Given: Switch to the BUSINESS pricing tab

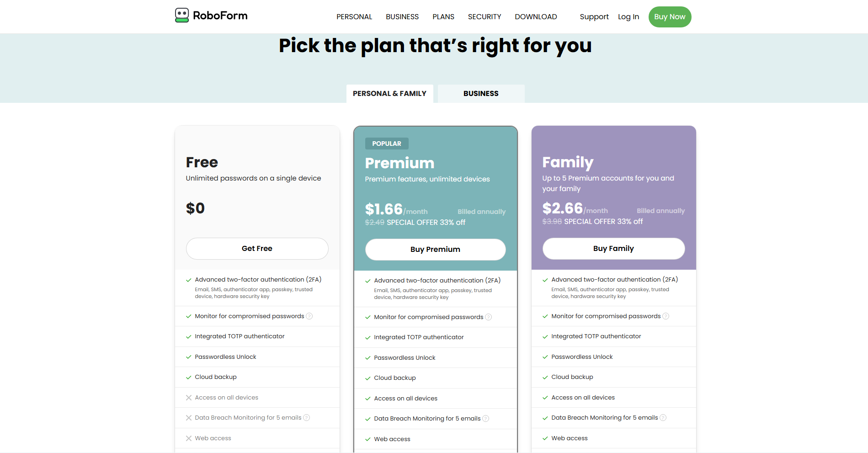Looking at the screenshot, I should tap(481, 93).
